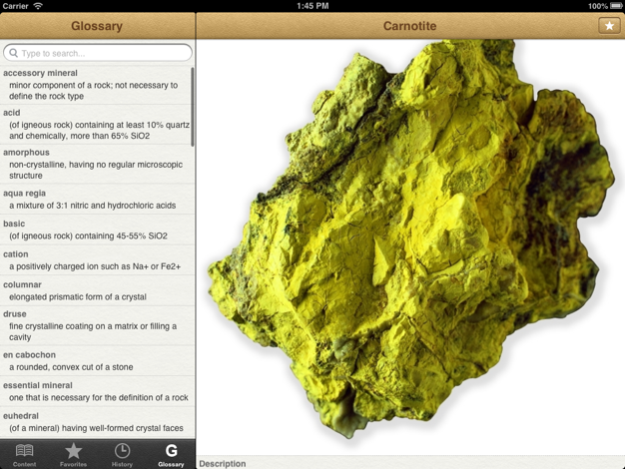Click the Description section header
625x469 pixels.
click(x=411, y=463)
